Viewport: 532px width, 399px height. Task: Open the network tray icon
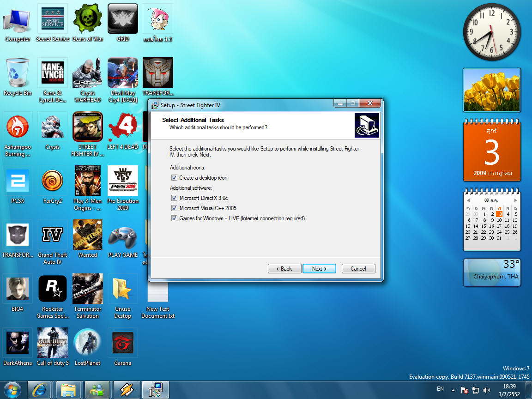(x=476, y=390)
